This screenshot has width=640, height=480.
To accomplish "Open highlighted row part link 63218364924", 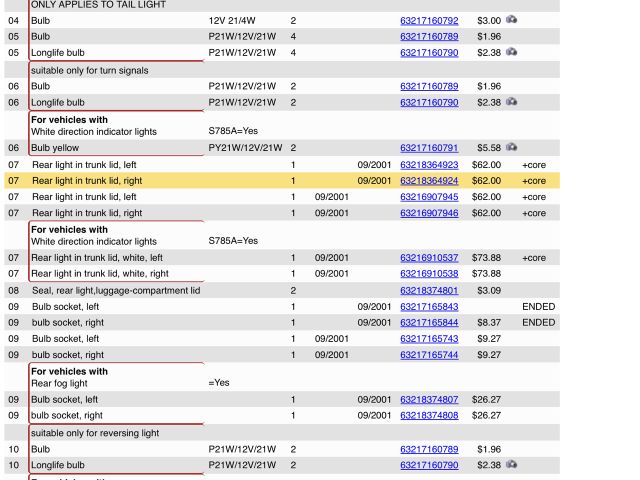I will click(429, 181).
